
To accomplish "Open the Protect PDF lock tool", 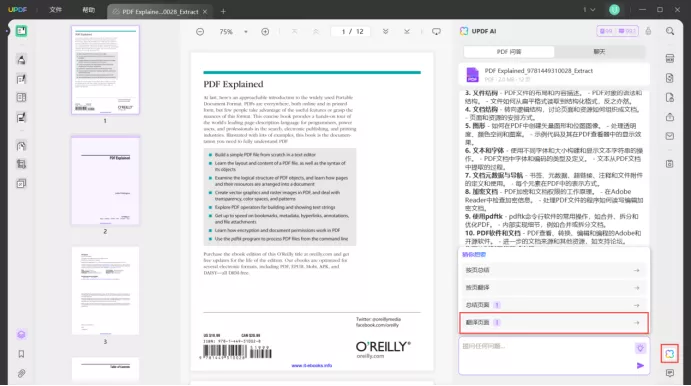I will click(669, 97).
